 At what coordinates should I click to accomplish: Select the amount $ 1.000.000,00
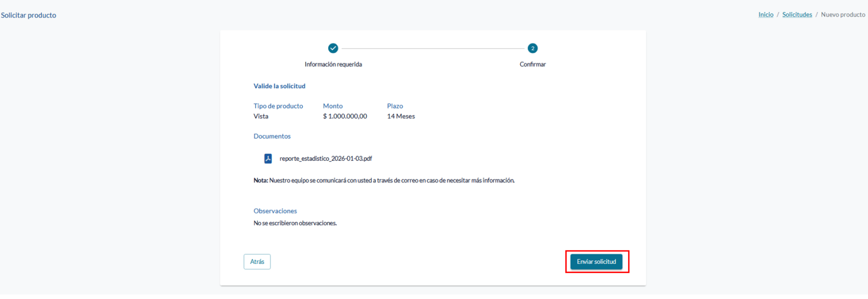tap(345, 116)
